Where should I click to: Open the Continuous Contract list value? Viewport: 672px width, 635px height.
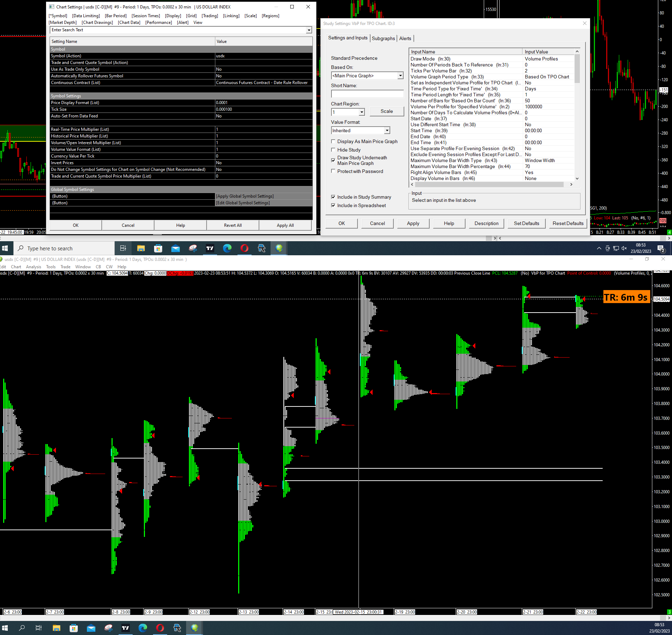(x=264, y=83)
